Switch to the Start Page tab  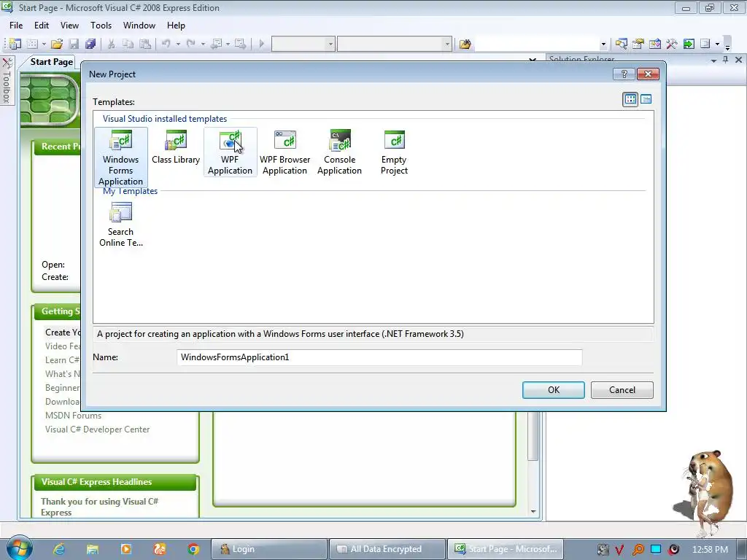tap(52, 62)
